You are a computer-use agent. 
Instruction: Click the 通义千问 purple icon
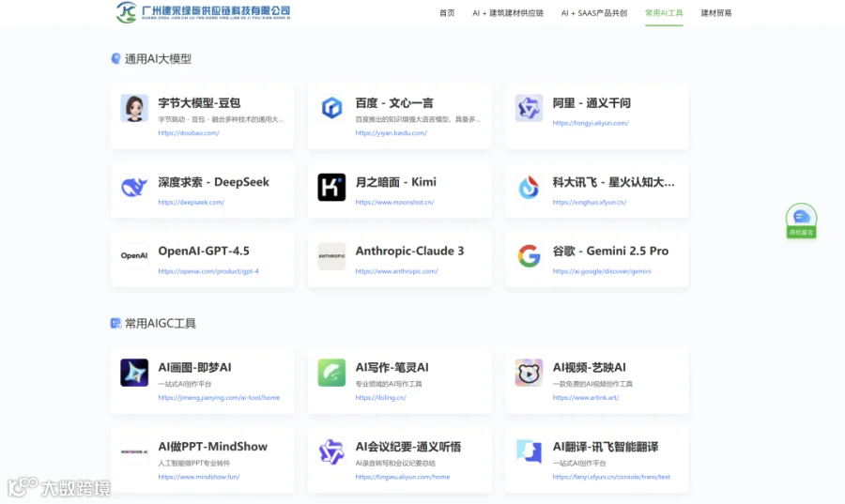coord(529,108)
